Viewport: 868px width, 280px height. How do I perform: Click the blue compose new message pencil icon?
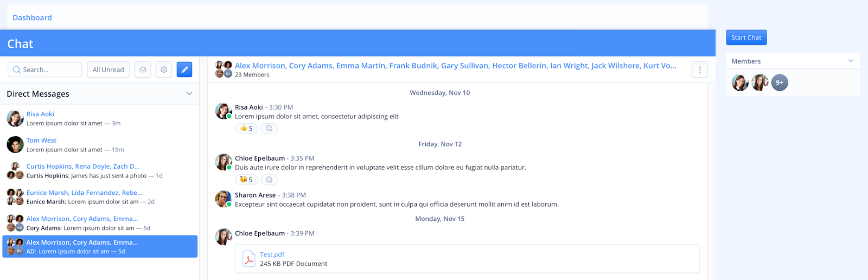[184, 69]
